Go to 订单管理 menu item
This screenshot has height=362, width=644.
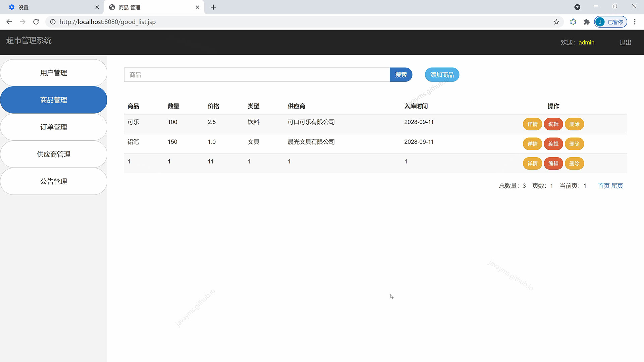pyautogui.click(x=54, y=127)
